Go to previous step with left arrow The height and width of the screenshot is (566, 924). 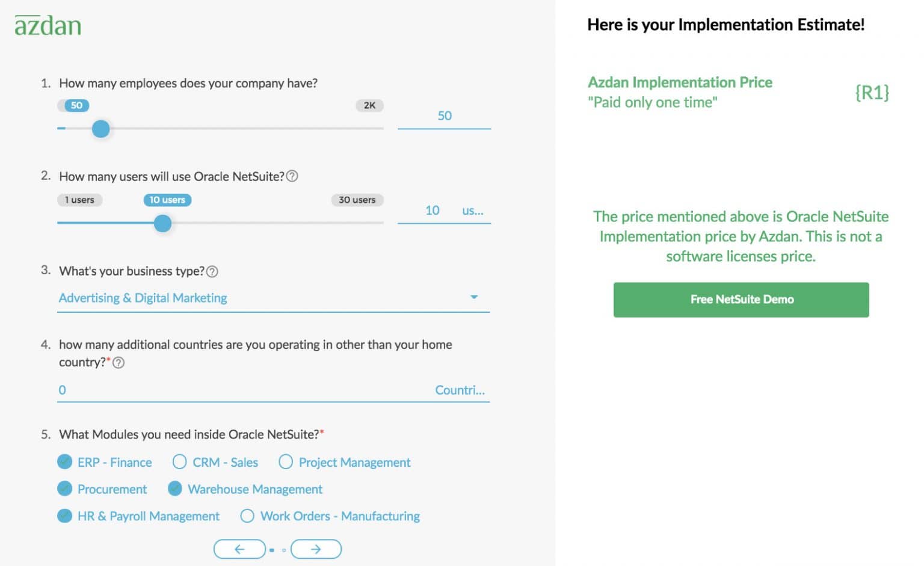(x=239, y=549)
